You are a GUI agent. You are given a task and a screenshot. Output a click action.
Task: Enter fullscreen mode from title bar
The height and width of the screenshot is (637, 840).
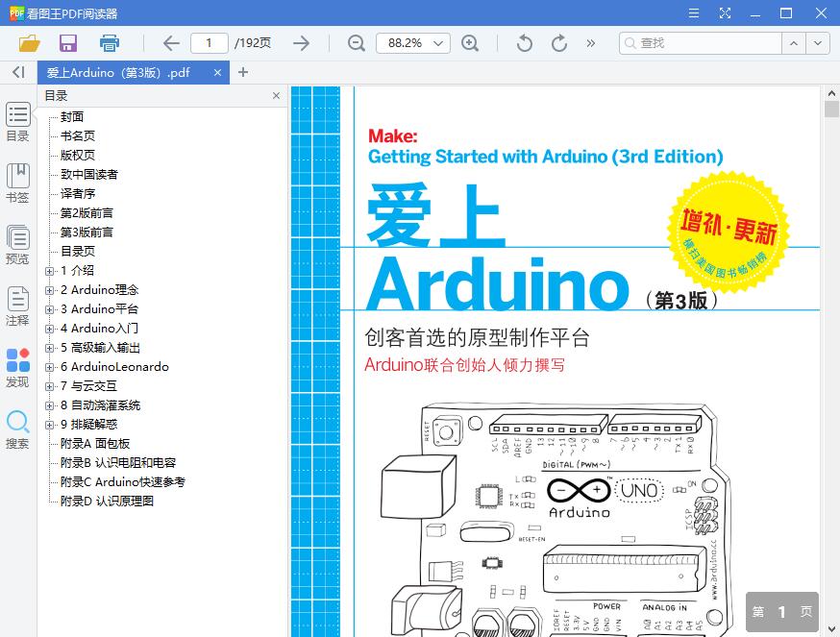pyautogui.click(x=725, y=12)
